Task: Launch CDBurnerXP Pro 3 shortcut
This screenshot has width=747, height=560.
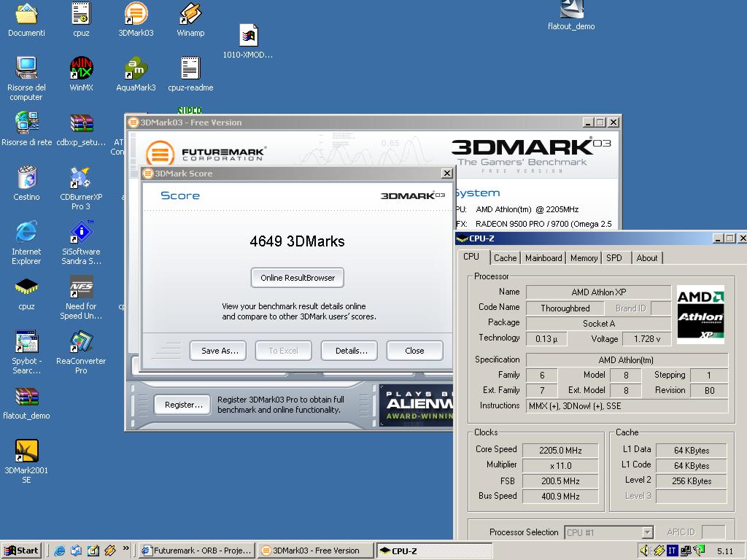Action: [80, 177]
